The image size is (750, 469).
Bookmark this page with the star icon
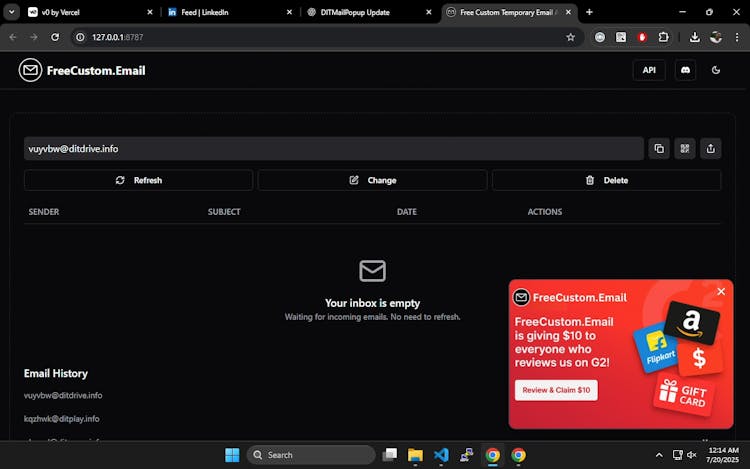571,37
